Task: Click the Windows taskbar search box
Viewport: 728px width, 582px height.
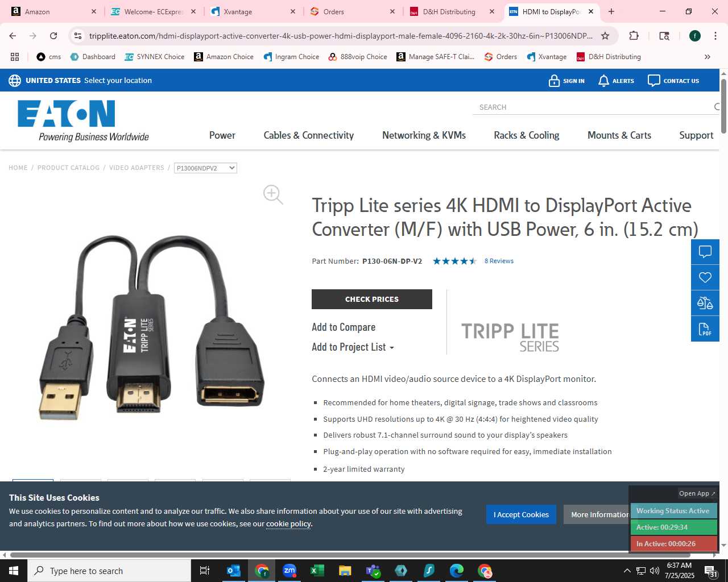Action: 109,571
